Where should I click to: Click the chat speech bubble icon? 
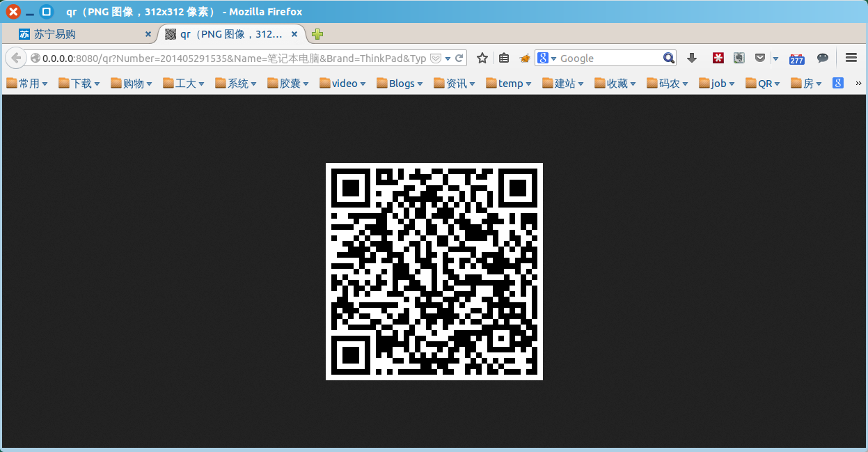[x=822, y=59]
